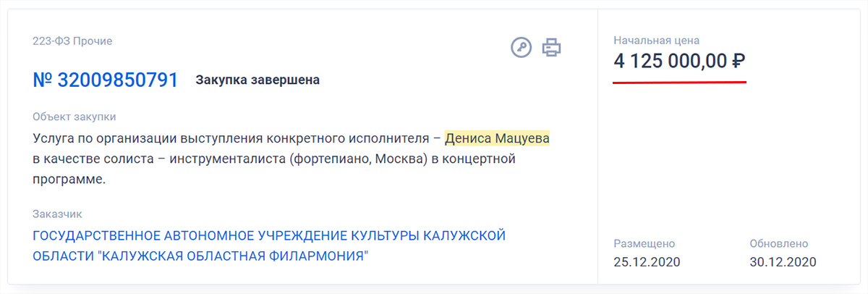This screenshot has width=868, height=294.
Task: Click highlighted name "Дениса Мацуева"
Action: [x=497, y=138]
